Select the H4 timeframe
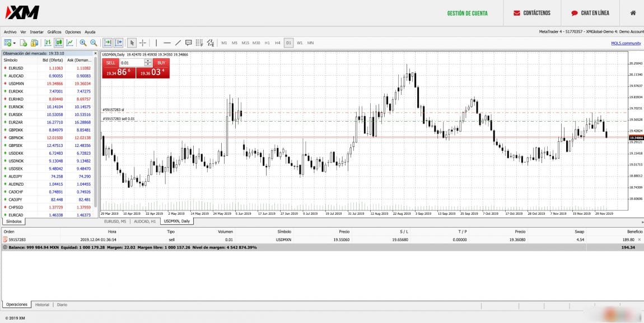The height and width of the screenshot is (323, 644). (x=278, y=43)
